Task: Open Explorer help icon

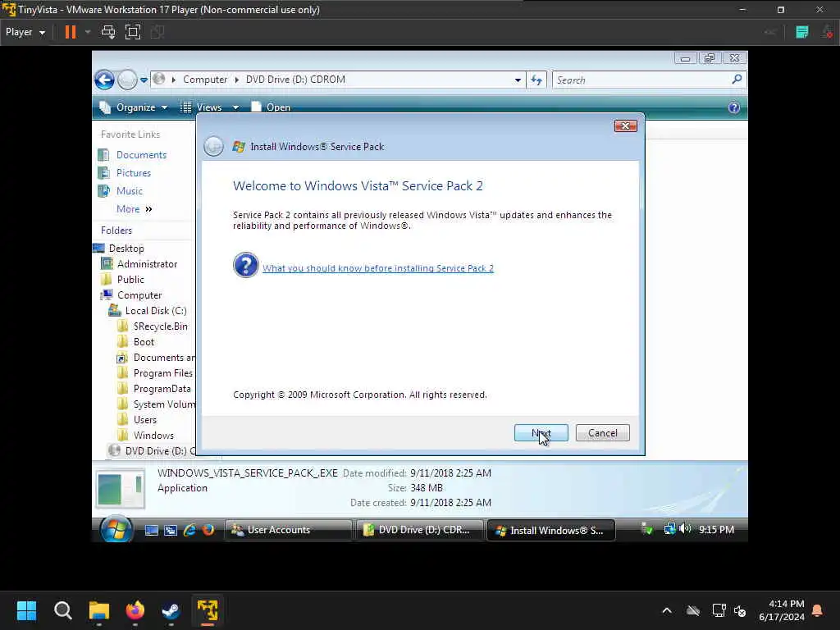Action: (x=734, y=107)
